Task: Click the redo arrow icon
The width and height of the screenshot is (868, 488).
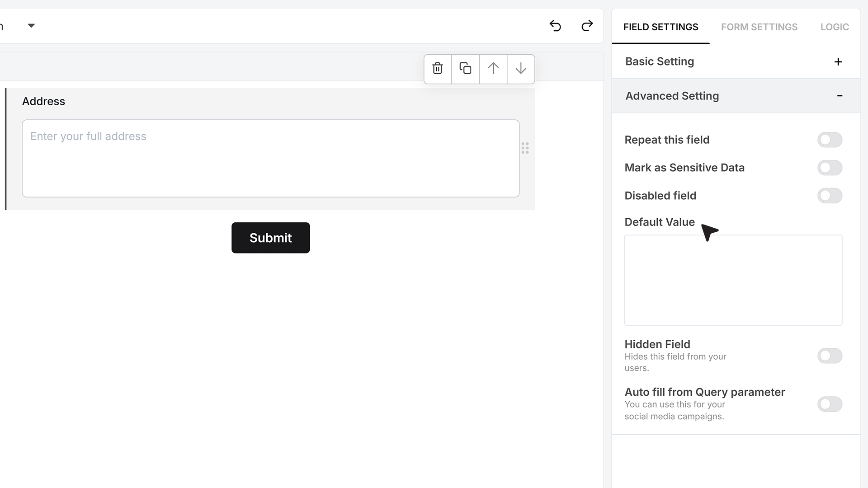Action: 587,26
